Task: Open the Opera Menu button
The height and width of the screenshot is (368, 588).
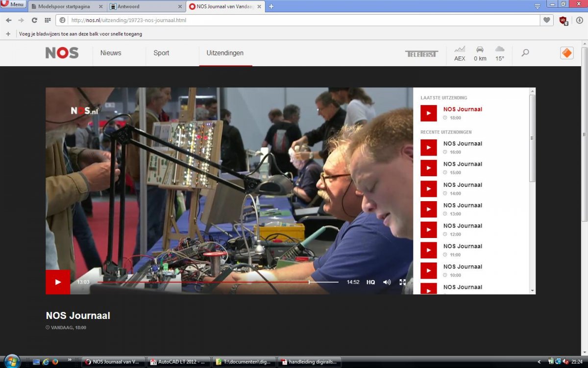Action: pos(13,4)
